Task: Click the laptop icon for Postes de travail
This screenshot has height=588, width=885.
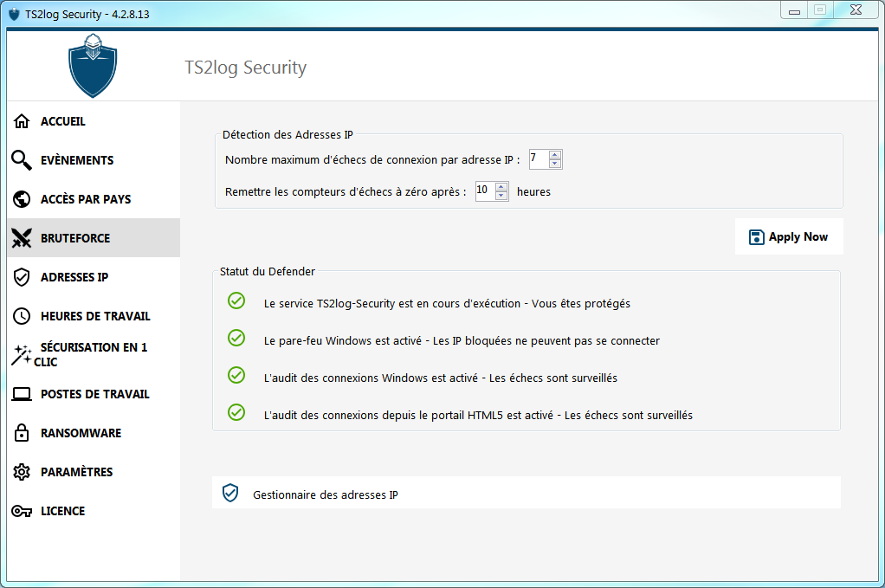Action: click(x=22, y=394)
